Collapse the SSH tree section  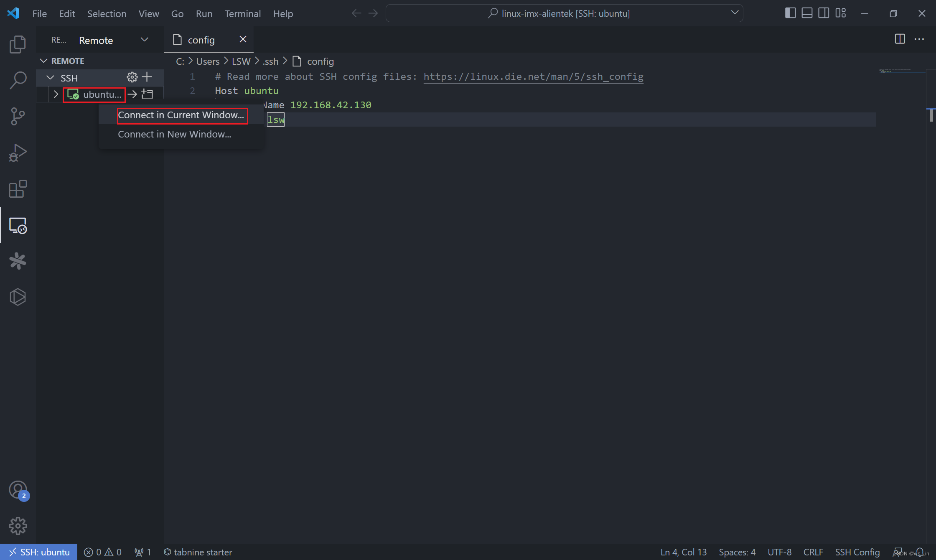(x=50, y=78)
